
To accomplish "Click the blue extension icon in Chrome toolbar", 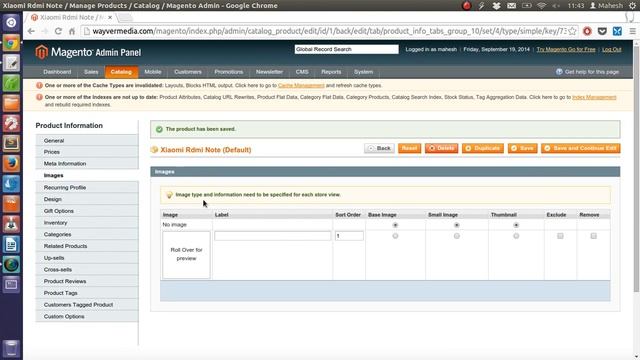I will click(617, 31).
